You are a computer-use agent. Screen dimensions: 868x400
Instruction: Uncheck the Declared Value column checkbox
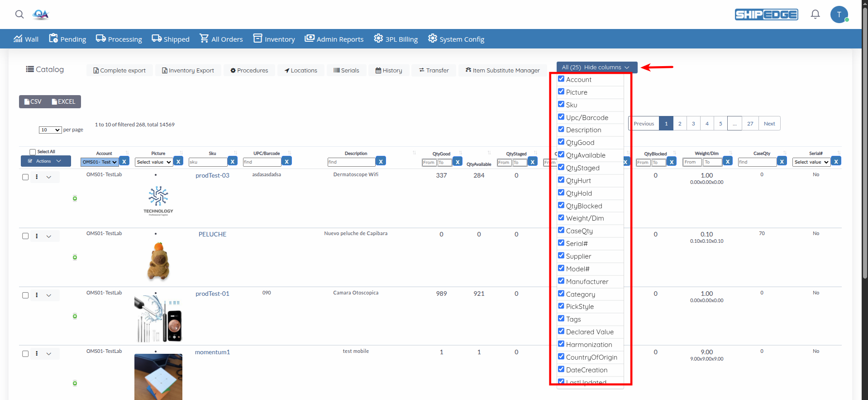pyautogui.click(x=561, y=331)
